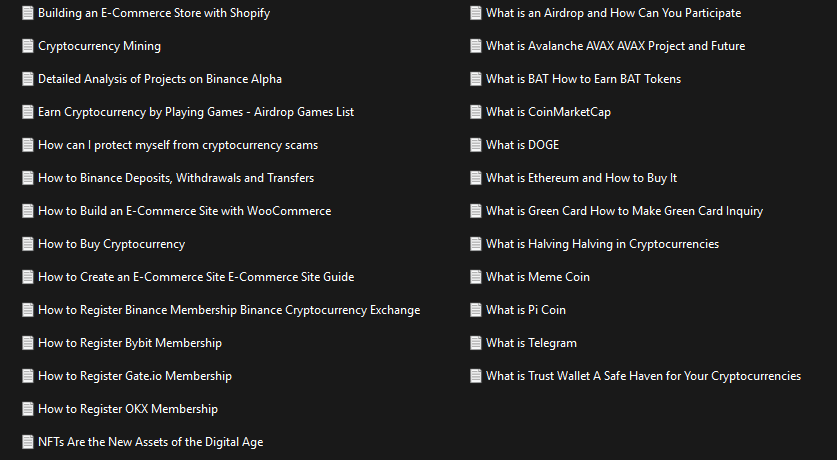Select How can I protect myself from cryptocurrency scams
The height and width of the screenshot is (460, 837).
[x=178, y=145]
